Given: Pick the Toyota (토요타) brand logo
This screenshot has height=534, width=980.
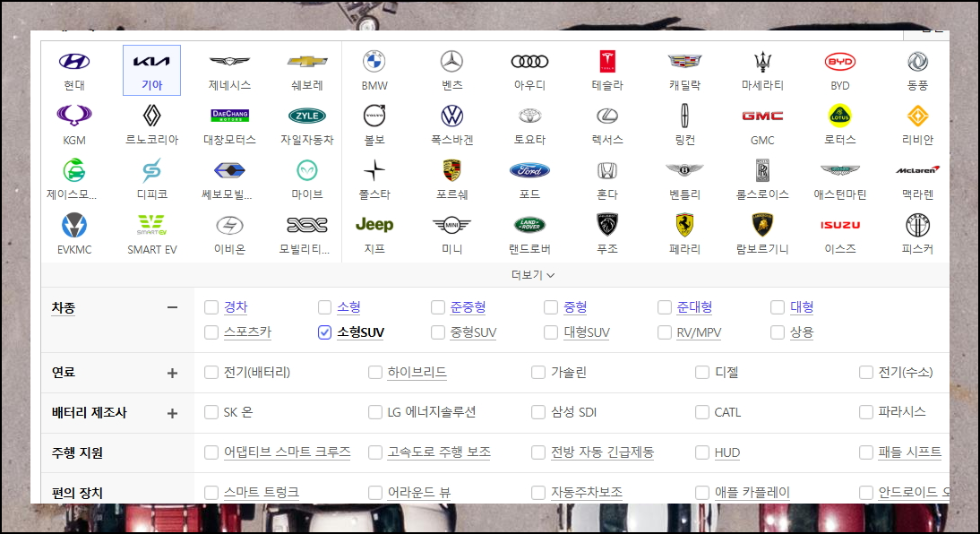Looking at the screenshot, I should point(529,116).
